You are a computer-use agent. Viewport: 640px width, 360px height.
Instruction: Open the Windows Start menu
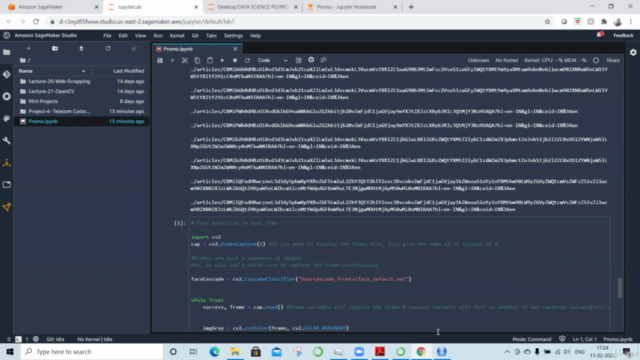tap(10, 352)
